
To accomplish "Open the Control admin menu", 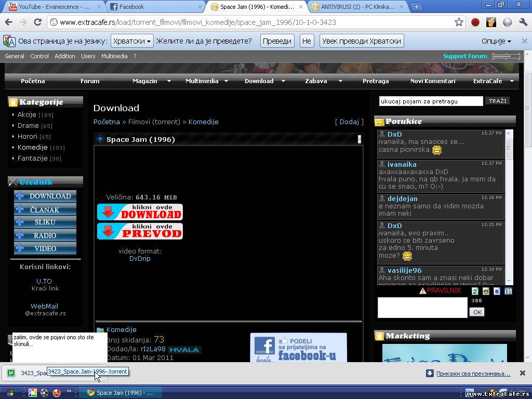I will (39, 56).
